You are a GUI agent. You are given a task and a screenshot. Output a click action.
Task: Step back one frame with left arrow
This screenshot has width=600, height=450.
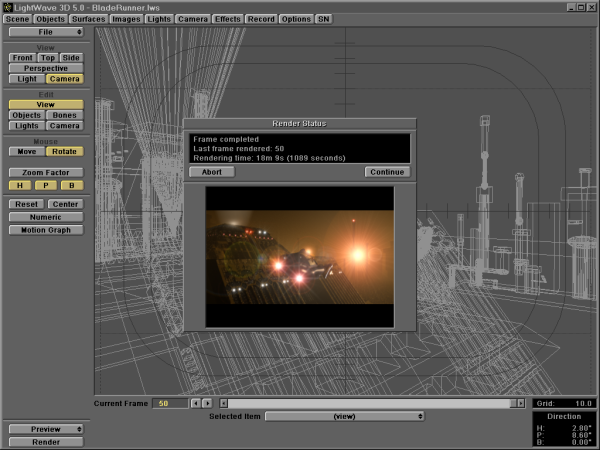[195, 403]
